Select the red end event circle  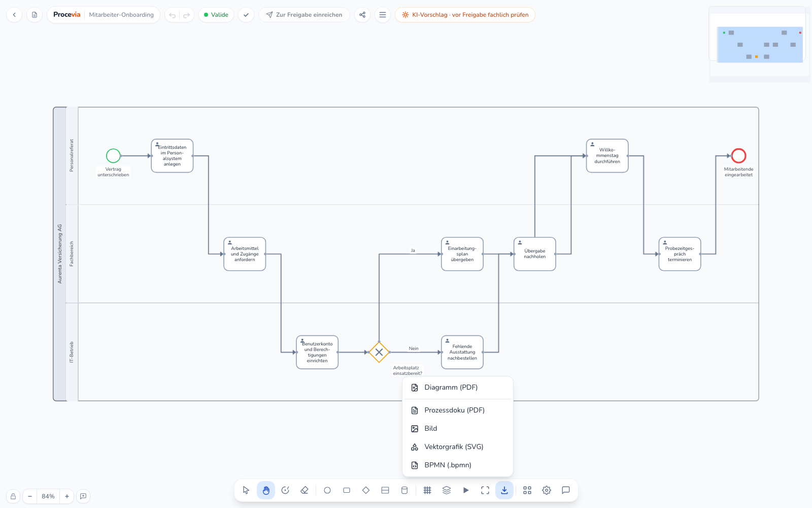739,156
